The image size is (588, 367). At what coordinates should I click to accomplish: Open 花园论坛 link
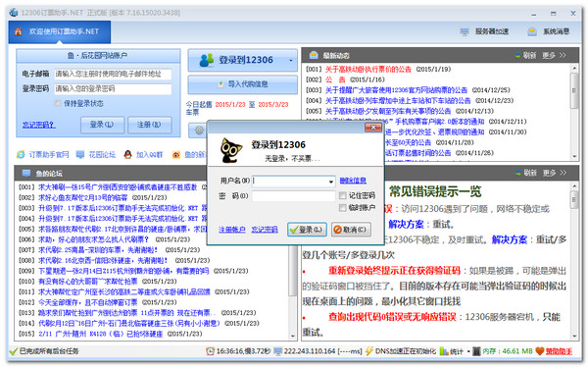tap(102, 155)
